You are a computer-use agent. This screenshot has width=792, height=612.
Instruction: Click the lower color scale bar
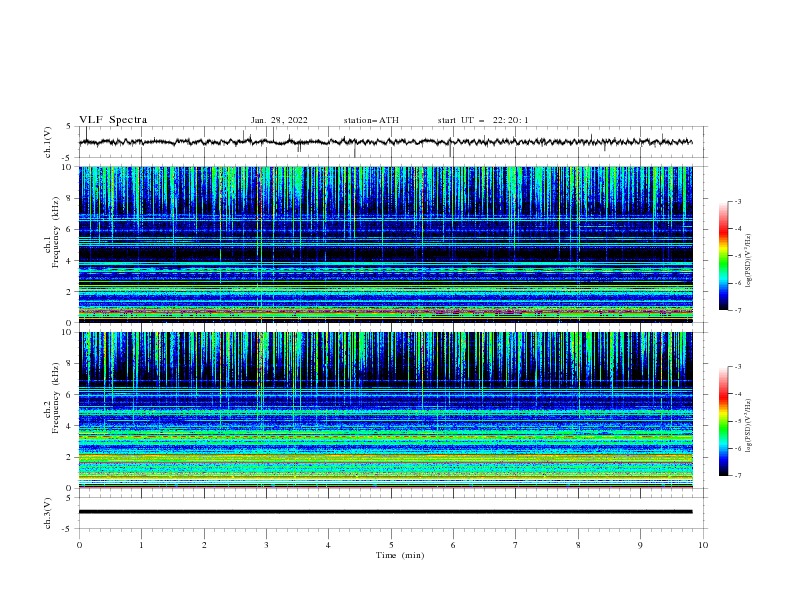click(723, 421)
